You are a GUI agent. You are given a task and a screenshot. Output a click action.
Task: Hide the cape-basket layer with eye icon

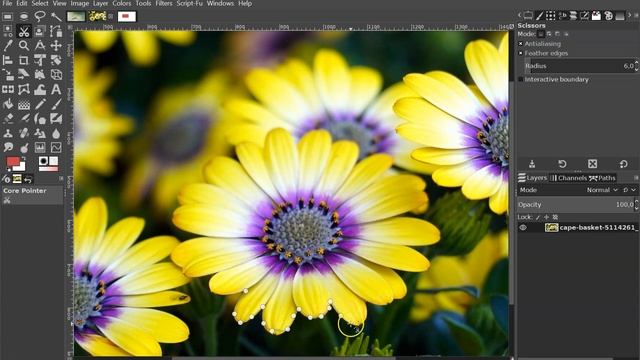[x=523, y=228]
